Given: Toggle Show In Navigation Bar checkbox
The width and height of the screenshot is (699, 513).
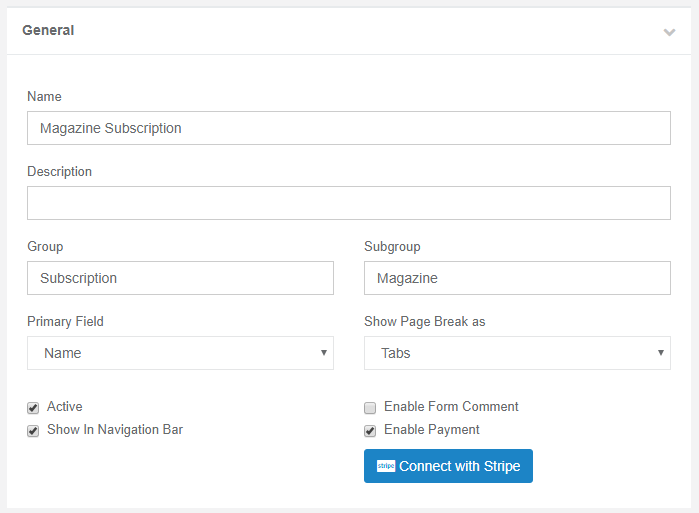Looking at the screenshot, I should click(x=33, y=431).
